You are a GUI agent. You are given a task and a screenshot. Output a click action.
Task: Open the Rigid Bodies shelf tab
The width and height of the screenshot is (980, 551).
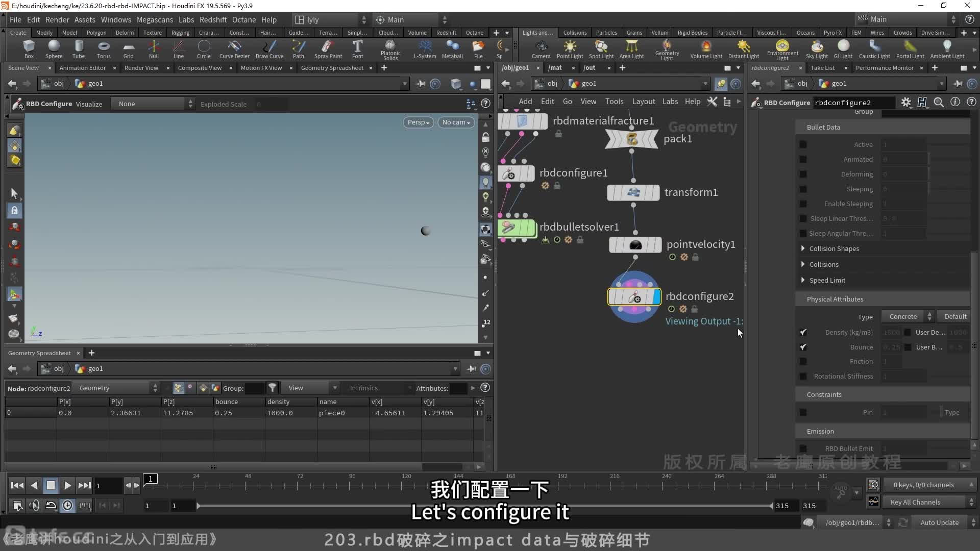coord(692,33)
